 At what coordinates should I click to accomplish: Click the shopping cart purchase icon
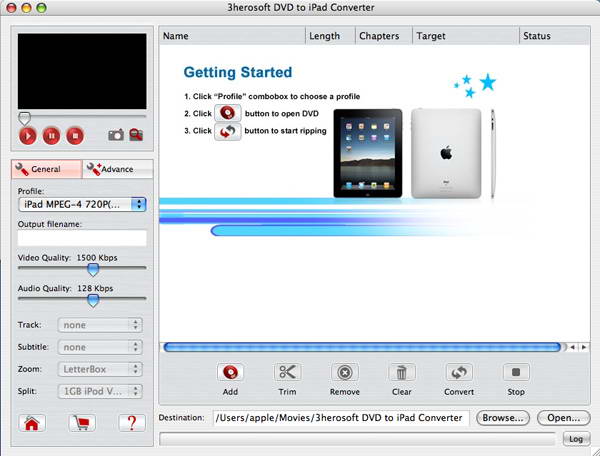(82, 423)
